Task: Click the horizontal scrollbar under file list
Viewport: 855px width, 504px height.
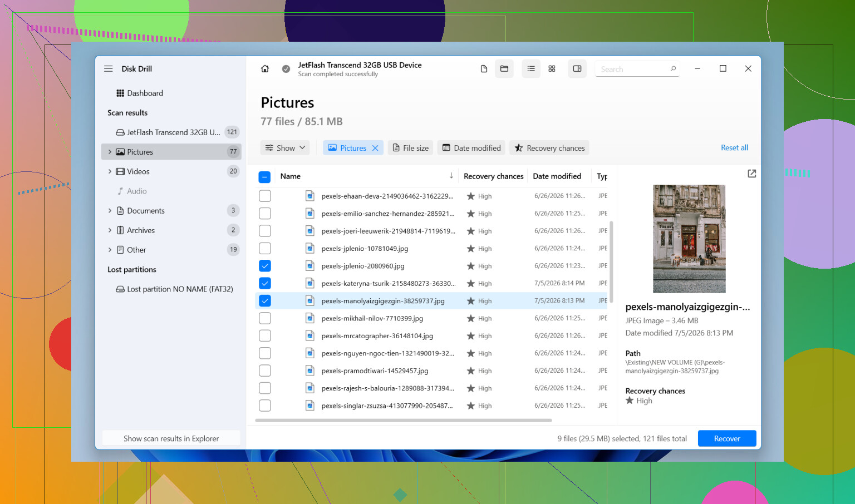Action: point(404,421)
